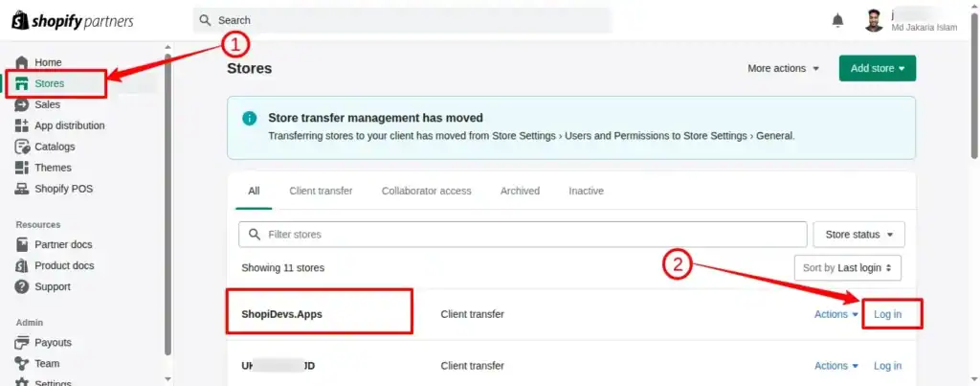980x386 pixels.
Task: Open the Add store dropdown button
Action: [877, 69]
